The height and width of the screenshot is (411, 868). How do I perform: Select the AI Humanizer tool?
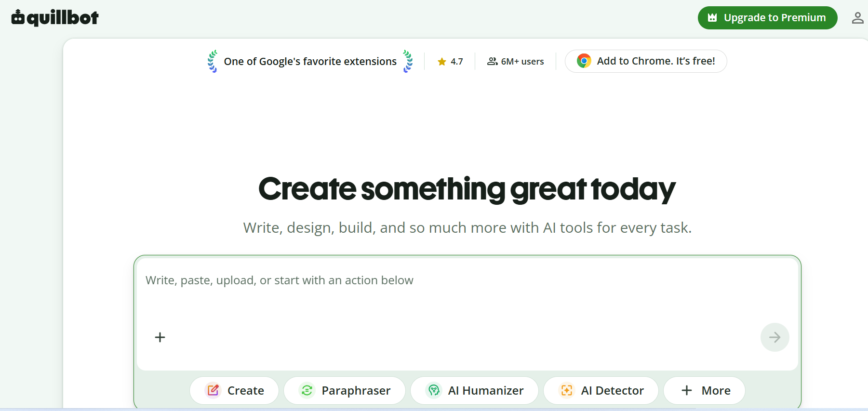click(x=474, y=390)
